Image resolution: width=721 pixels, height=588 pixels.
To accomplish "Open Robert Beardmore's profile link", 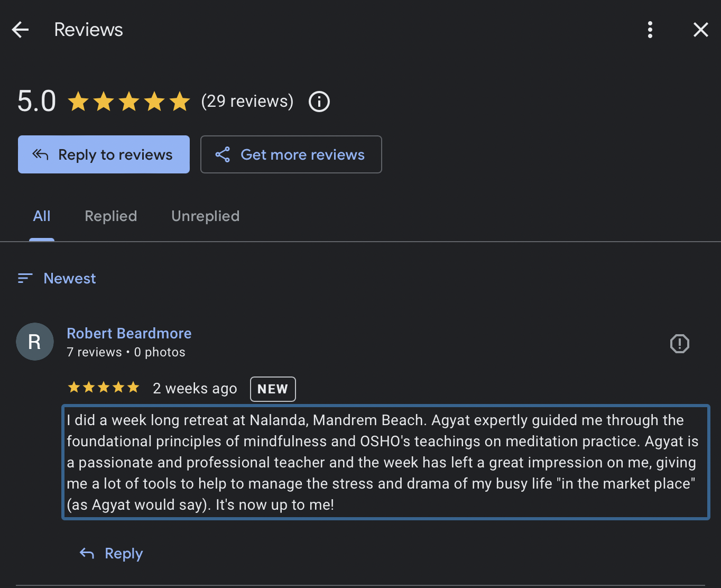I will 129,333.
